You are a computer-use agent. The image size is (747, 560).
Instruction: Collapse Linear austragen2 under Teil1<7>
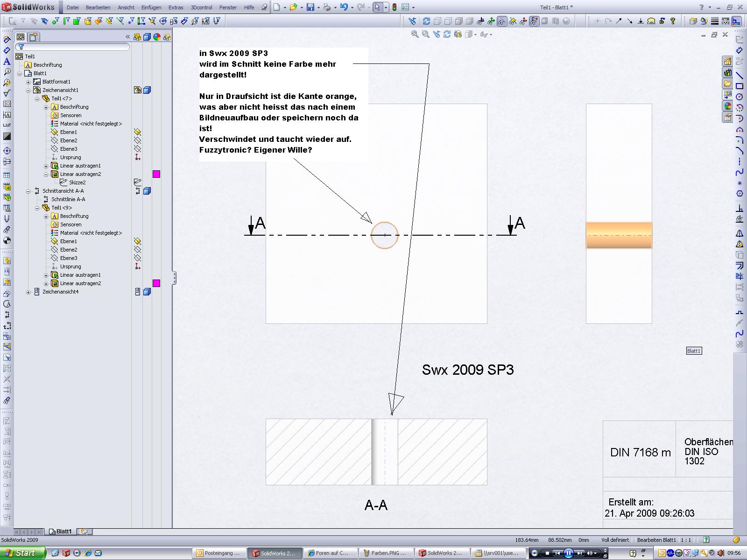point(46,175)
